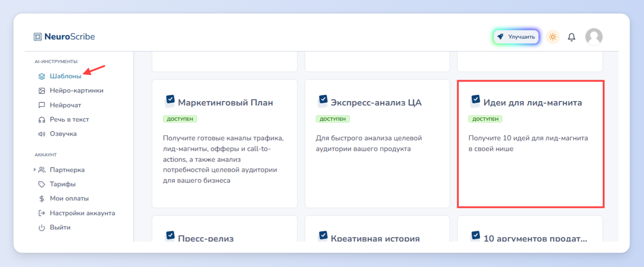Click the speaker icon beside Озвучка
Screen dimensions: 644x267
(x=42, y=134)
